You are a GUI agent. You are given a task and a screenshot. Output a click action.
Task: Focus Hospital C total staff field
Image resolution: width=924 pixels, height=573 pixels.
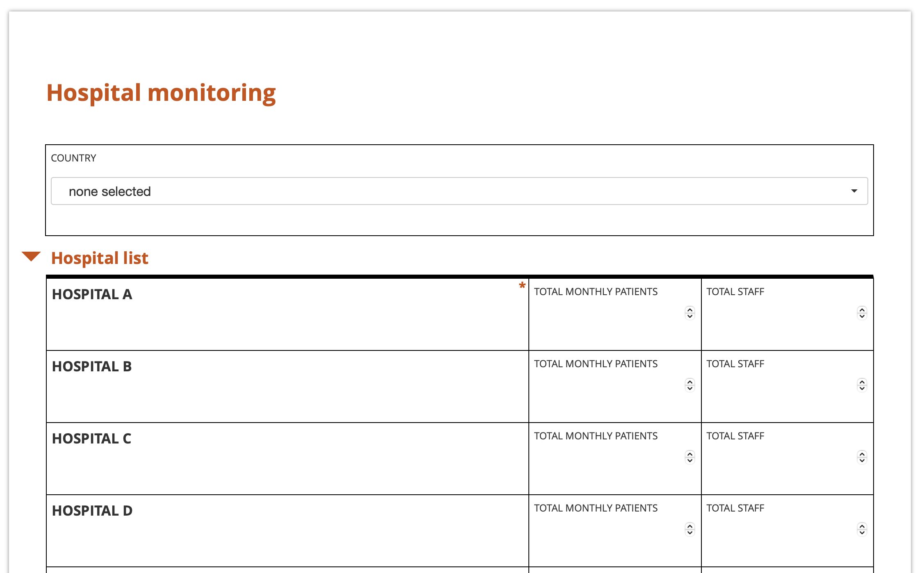click(779, 457)
